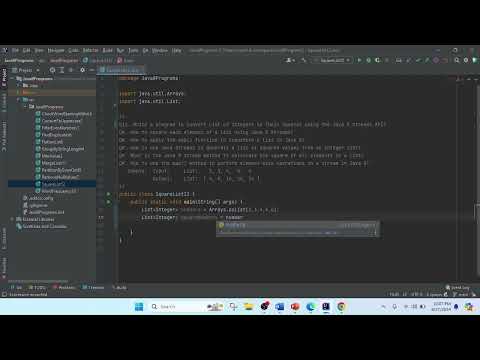Screen dimensions: 480x360
Task: Open IDE settings gear in top toolbar
Action: coord(466,60)
